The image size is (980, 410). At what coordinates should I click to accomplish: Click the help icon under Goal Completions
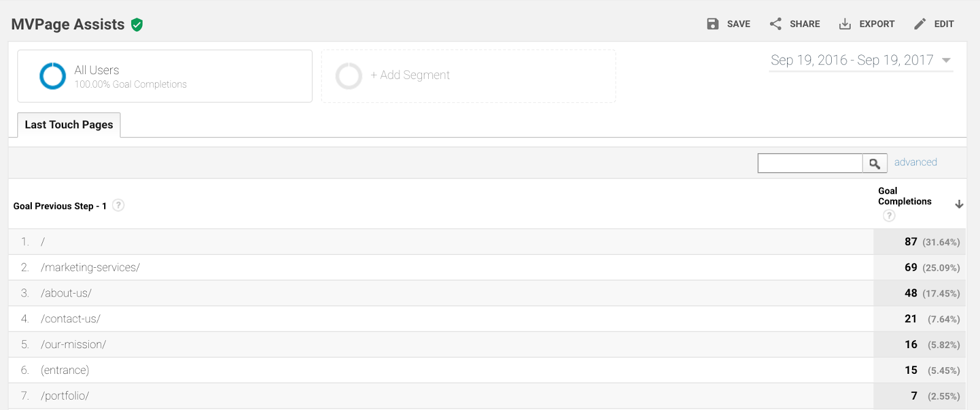889,214
